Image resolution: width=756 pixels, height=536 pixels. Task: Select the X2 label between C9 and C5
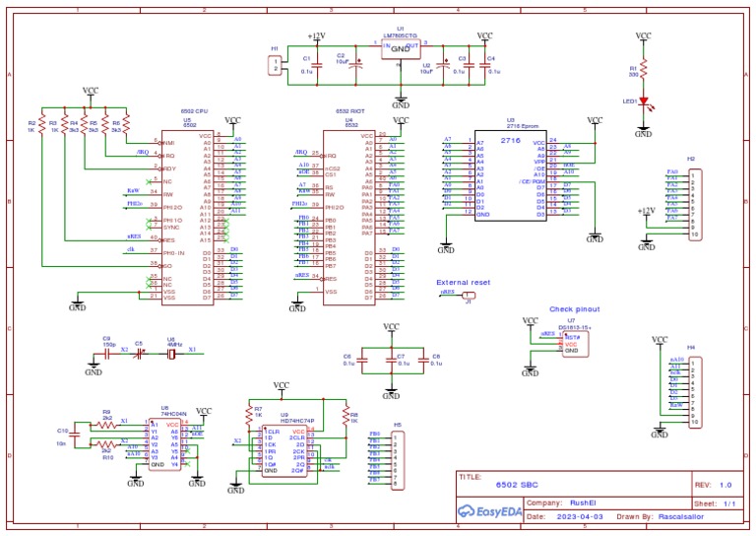[x=124, y=350]
